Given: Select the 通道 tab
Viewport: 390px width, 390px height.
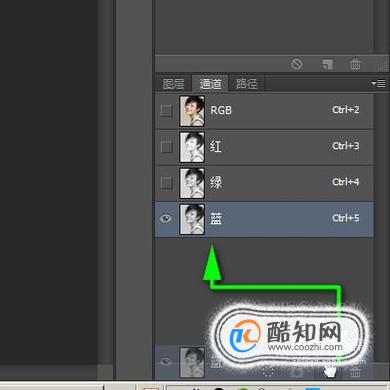Looking at the screenshot, I should point(210,84).
